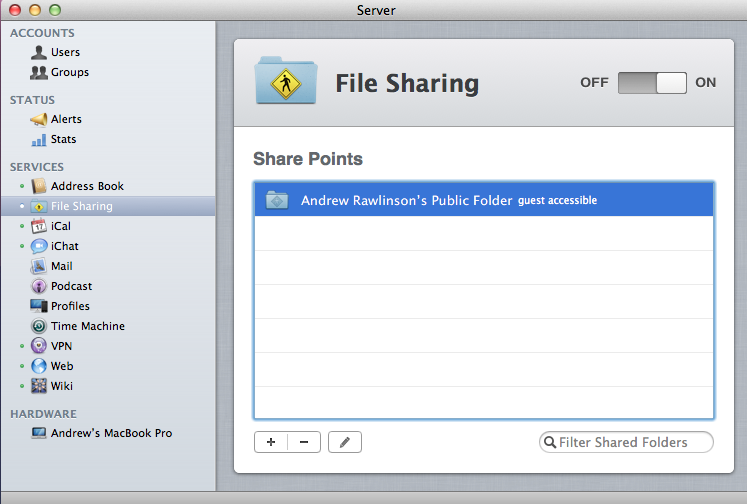
Task: Select Profiles in Services
Action: tap(70, 306)
